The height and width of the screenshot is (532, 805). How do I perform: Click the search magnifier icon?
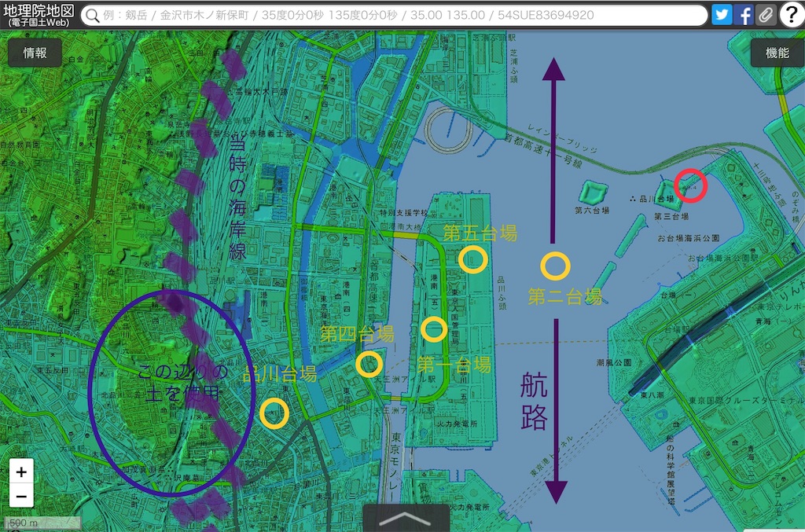pyautogui.click(x=92, y=16)
